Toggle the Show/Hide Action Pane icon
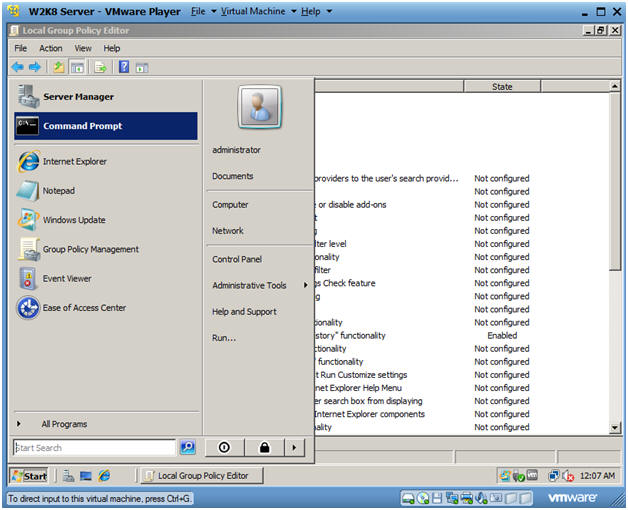Image resolution: width=628 pixels, height=510 pixels. click(x=142, y=68)
